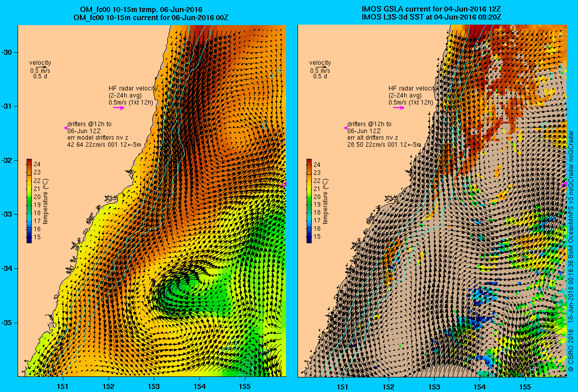The height and width of the screenshot is (392, 578).
Task: Click magenta marker on right map's eastern edge
Action: point(564,184)
